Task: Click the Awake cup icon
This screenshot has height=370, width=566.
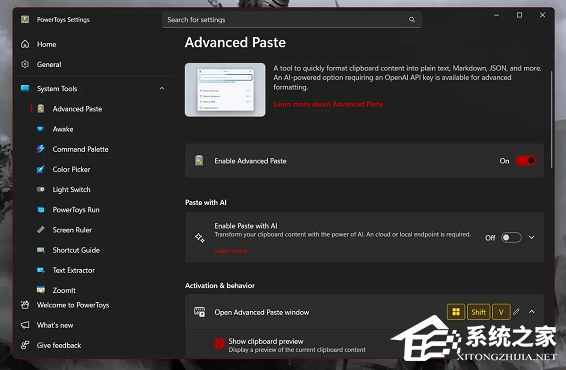Action: point(40,129)
